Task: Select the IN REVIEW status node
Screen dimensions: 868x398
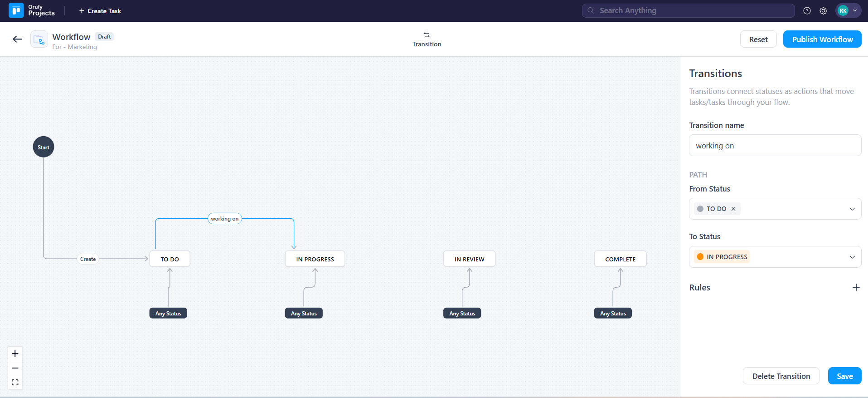Action: coord(469,259)
